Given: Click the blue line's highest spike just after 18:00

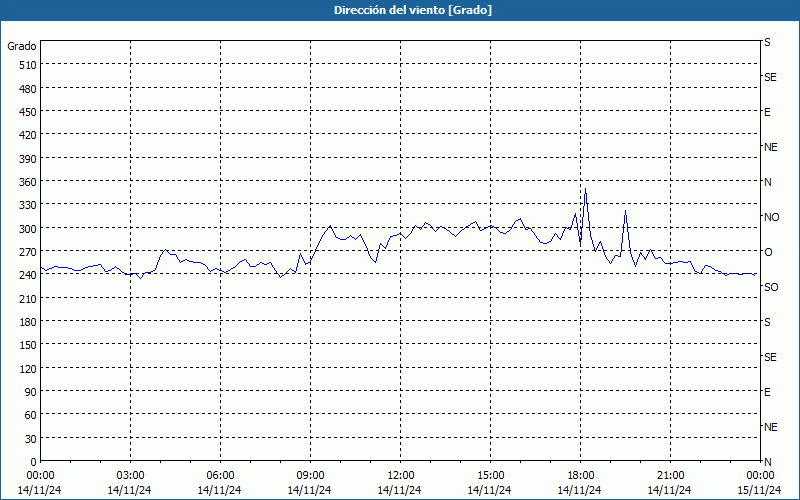Looking at the screenshot, I should 585,189.
